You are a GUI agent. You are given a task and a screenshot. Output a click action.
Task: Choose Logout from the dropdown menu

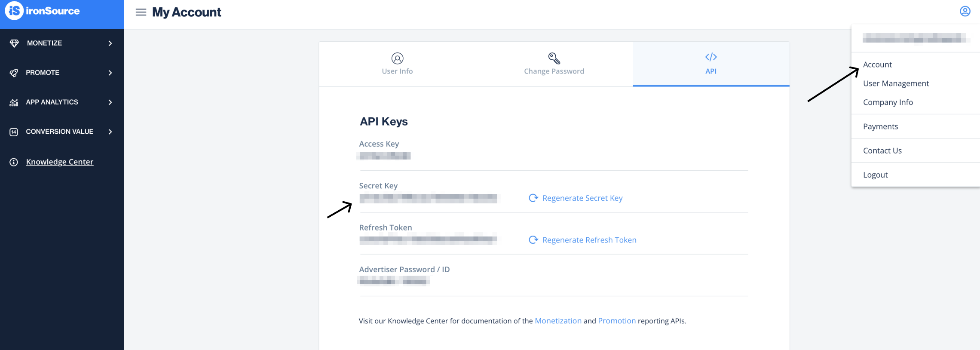[x=875, y=175]
